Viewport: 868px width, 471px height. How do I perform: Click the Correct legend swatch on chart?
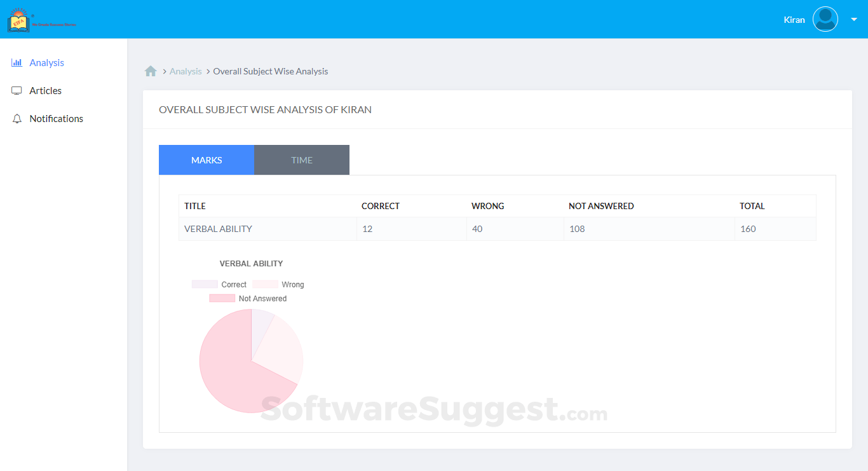point(203,284)
